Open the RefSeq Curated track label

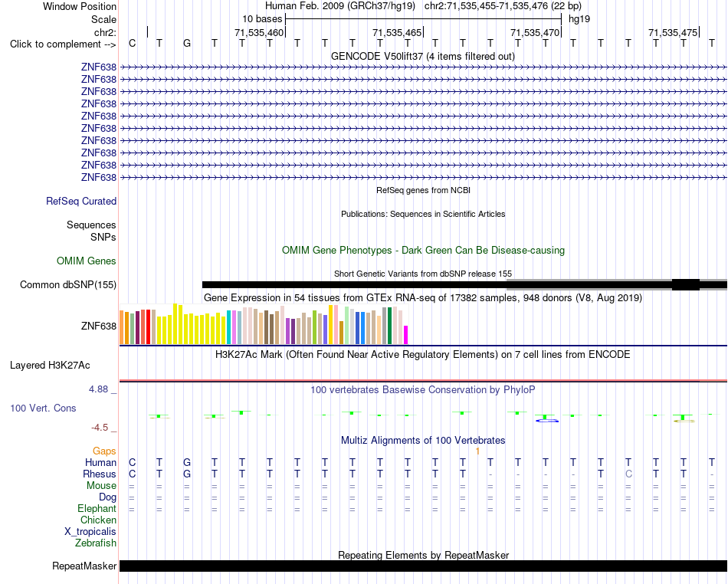[81, 201]
